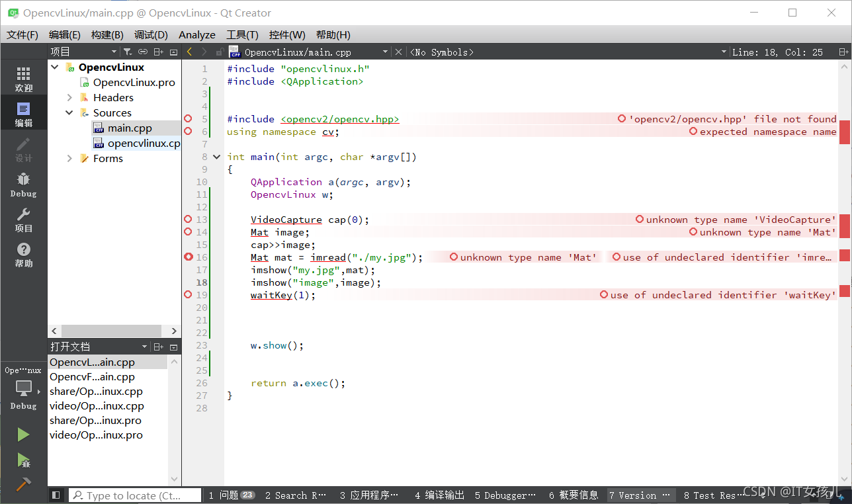Open the 构建(B) menu
This screenshot has height=504, width=852.
tap(107, 34)
